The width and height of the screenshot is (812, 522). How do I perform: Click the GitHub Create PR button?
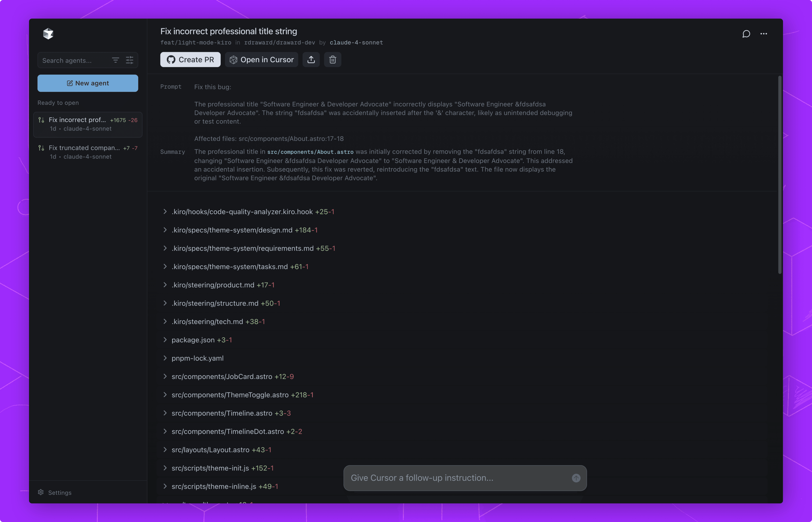coord(190,60)
